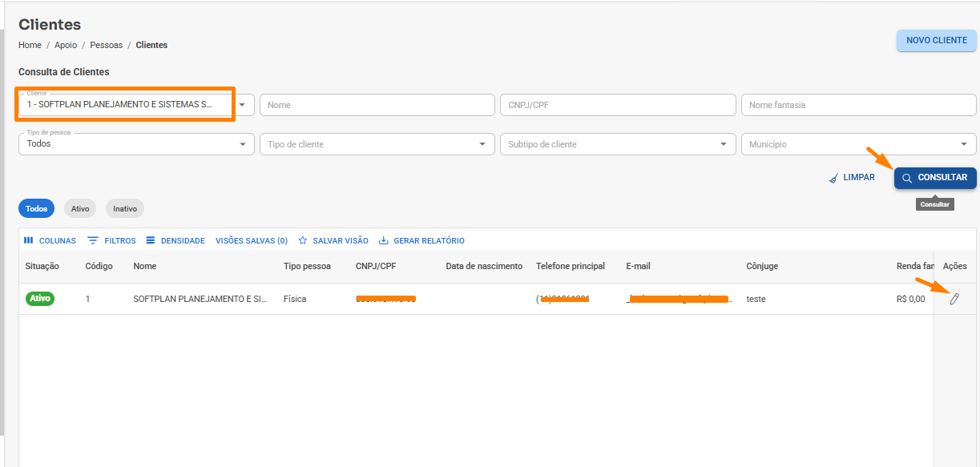The image size is (980, 467).
Task: Change table DENSIDADE setting
Action: [x=175, y=240]
